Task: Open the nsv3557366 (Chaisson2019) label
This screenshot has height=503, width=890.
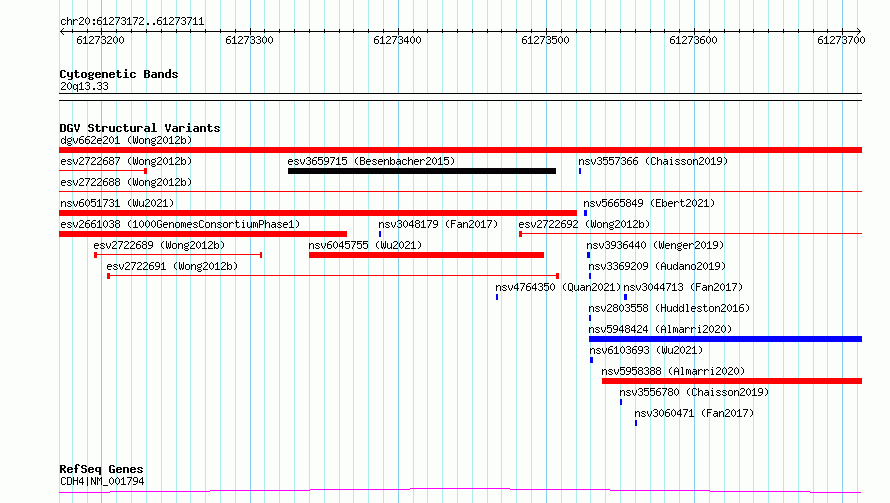Action: [653, 161]
